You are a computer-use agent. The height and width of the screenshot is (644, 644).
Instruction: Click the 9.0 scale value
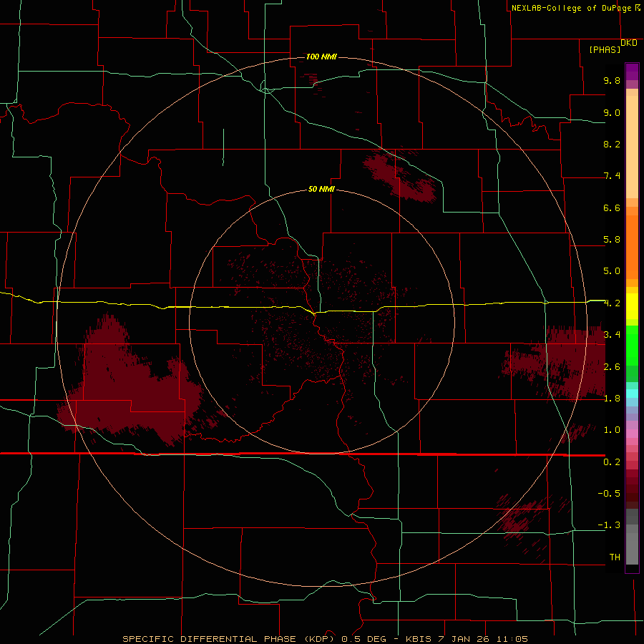click(x=612, y=112)
